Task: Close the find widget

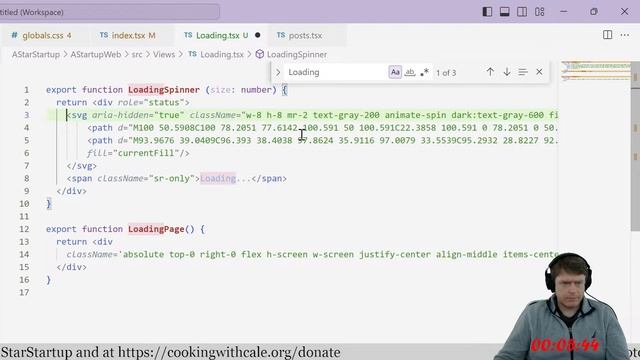Action: (x=539, y=72)
